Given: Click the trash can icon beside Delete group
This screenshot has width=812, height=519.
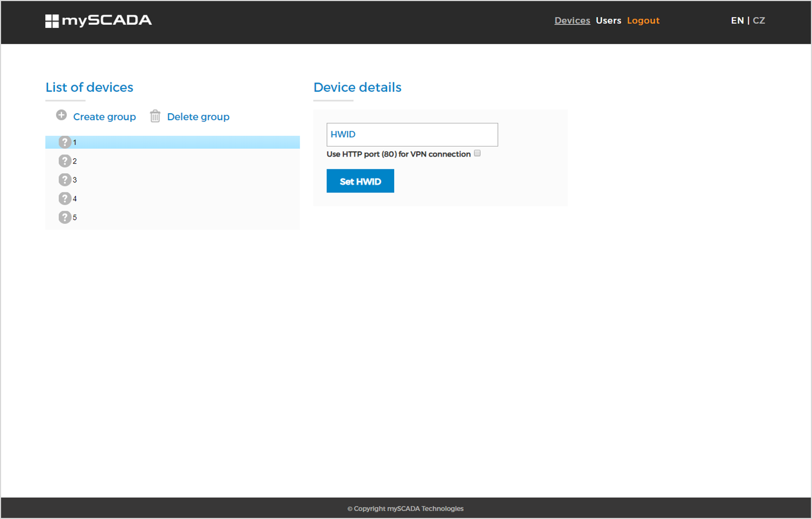Looking at the screenshot, I should point(155,116).
